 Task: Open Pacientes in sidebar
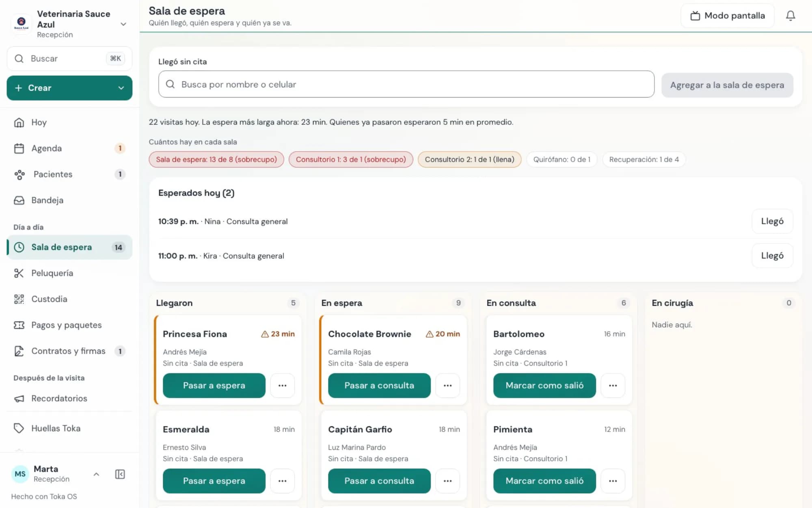[69, 174]
